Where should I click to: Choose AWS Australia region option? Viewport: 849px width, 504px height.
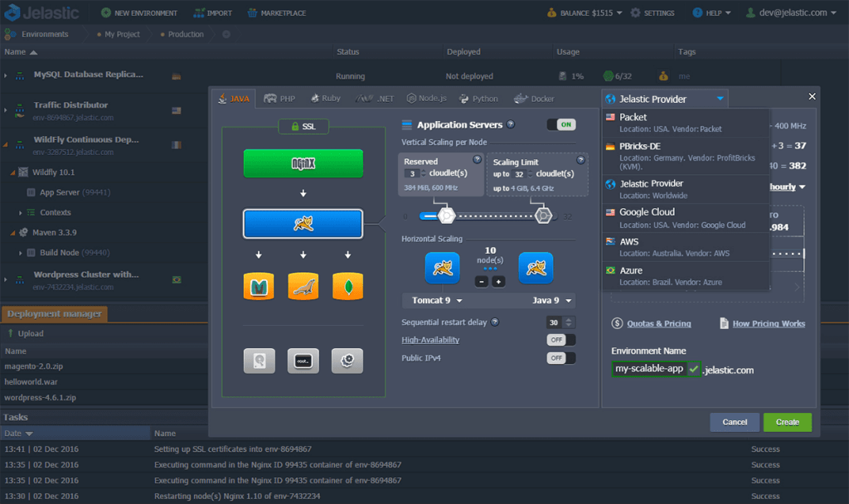tap(686, 247)
